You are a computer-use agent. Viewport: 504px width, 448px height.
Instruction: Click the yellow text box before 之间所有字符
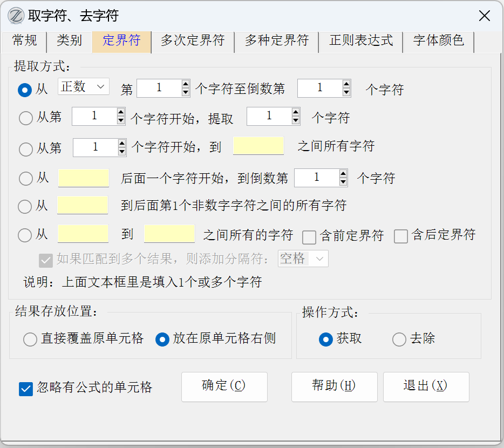[258, 146]
